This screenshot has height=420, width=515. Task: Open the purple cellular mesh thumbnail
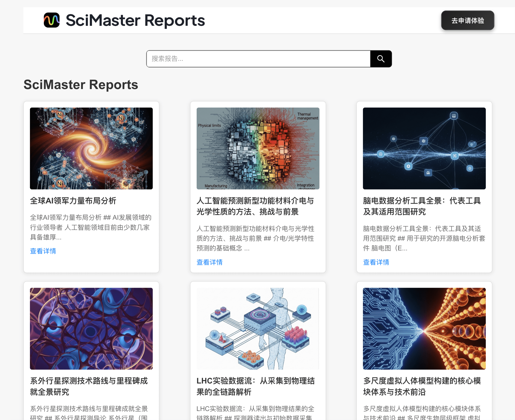point(91,329)
